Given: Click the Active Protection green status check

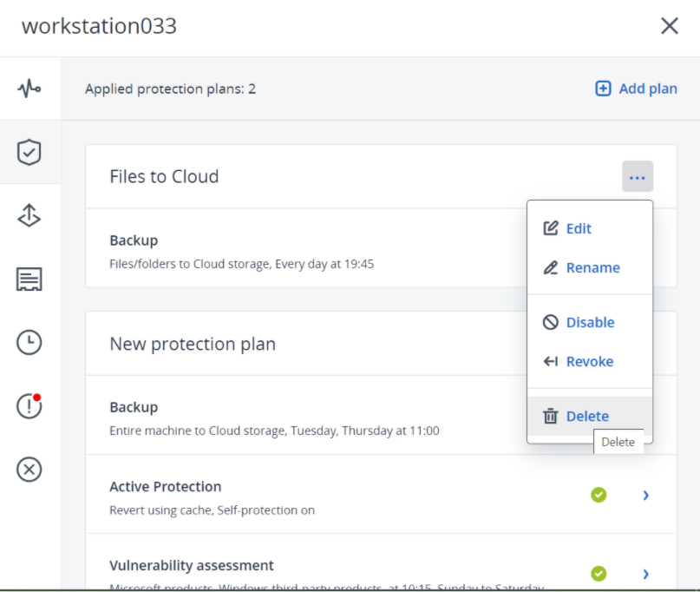Looking at the screenshot, I should tap(599, 495).
